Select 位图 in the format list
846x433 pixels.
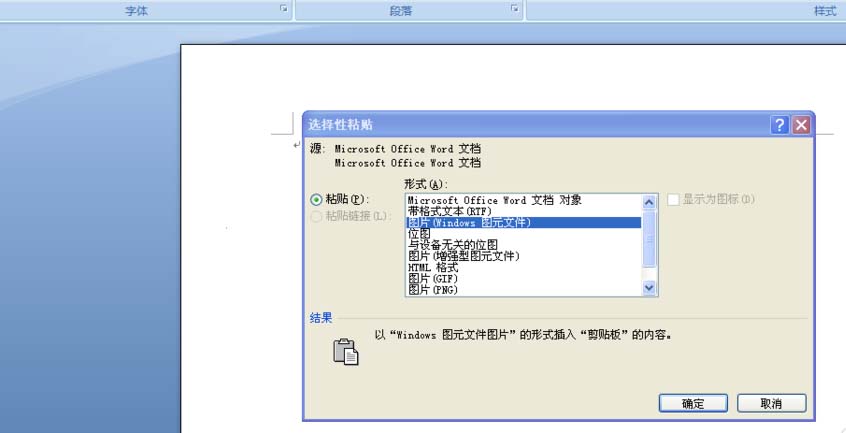[419, 233]
